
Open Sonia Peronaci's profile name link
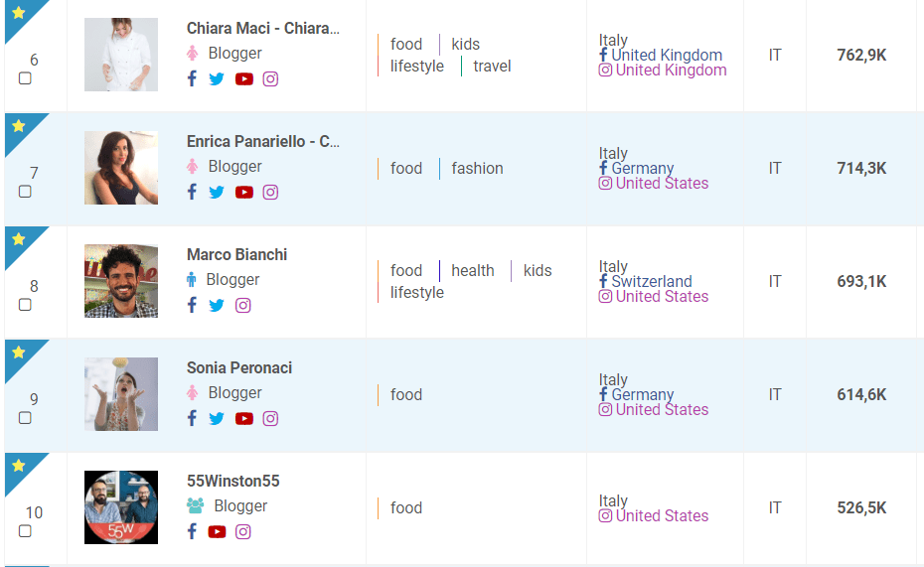pos(239,367)
